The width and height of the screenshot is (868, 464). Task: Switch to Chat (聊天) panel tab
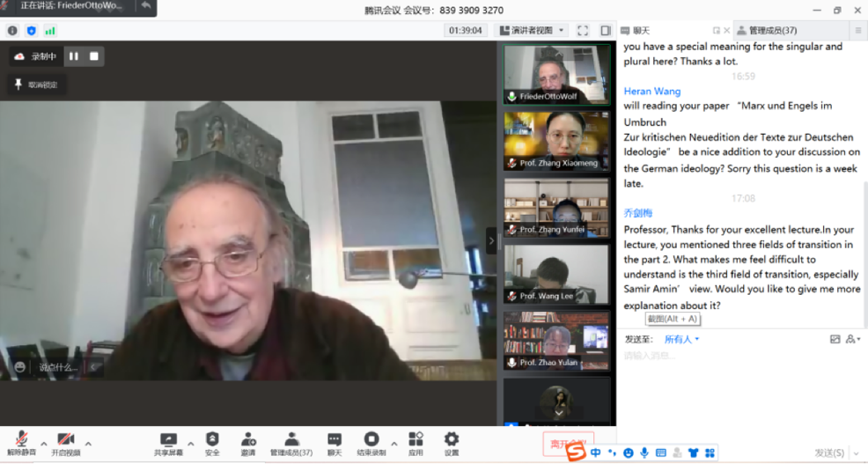[641, 31]
